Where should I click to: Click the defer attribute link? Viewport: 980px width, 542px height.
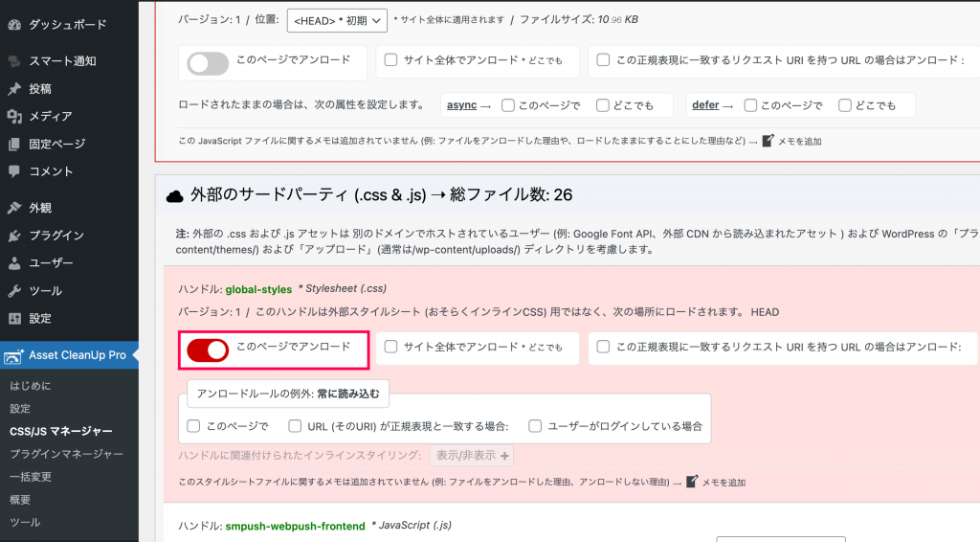[705, 105]
